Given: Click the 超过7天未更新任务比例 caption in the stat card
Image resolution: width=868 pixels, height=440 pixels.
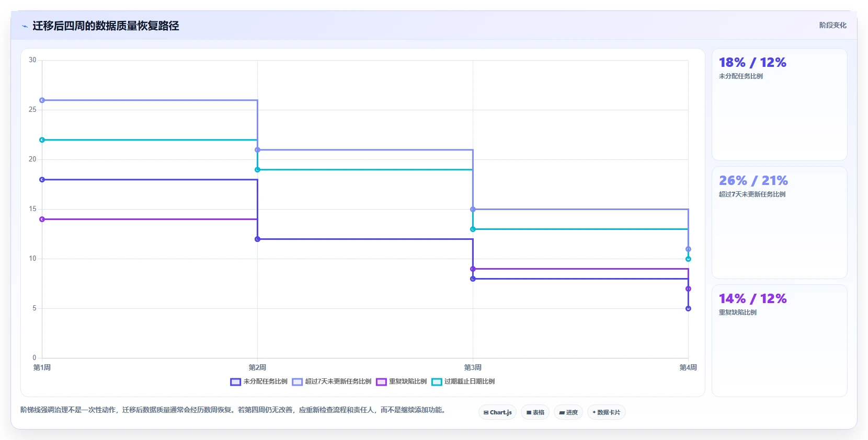Looking at the screenshot, I should pyautogui.click(x=752, y=194).
